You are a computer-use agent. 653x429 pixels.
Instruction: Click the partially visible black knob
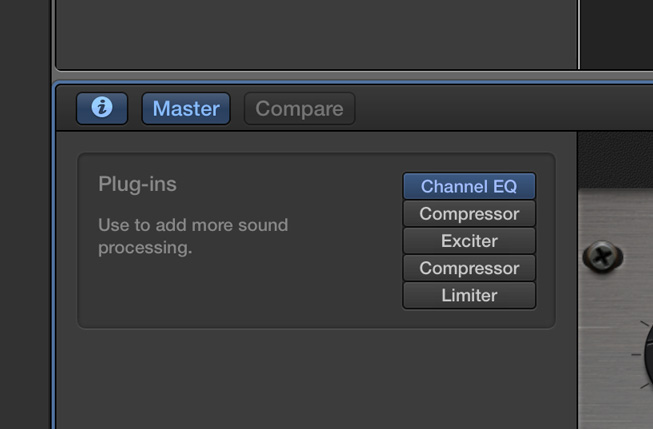point(649,354)
